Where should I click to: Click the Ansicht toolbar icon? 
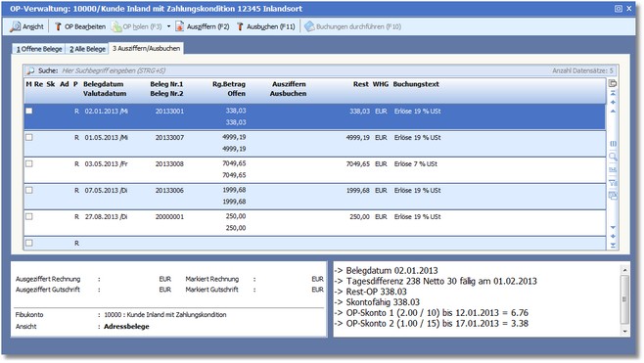pyautogui.click(x=16, y=26)
